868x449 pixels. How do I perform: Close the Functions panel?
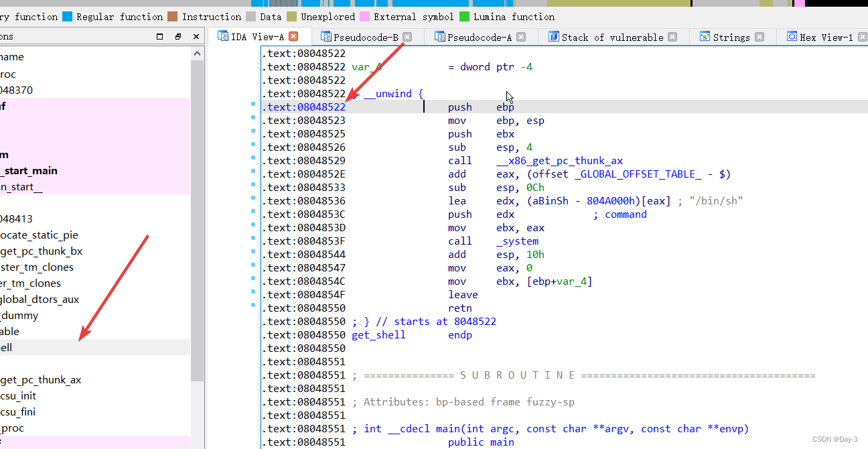click(196, 36)
